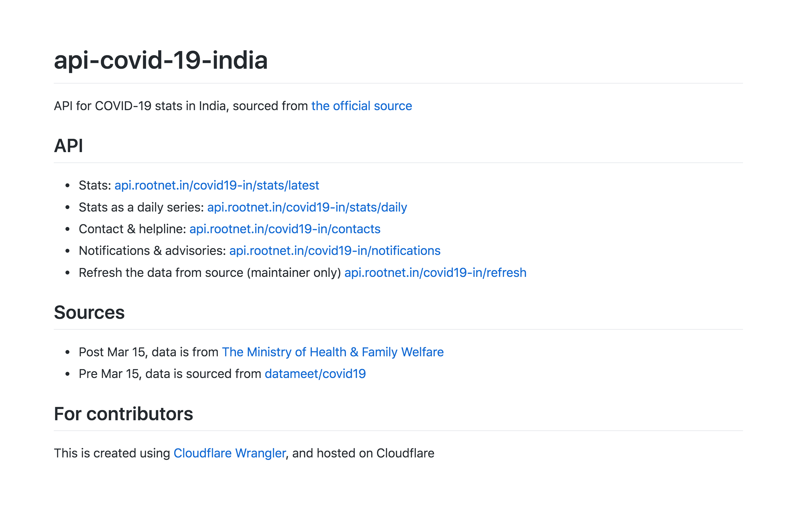Viewport: 812px width, 507px height.
Task: Go to the datameet/covid19 source link
Action: [315, 374]
